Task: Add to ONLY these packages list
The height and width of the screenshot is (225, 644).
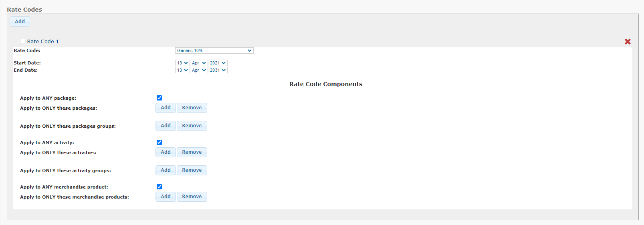Action: click(x=166, y=108)
